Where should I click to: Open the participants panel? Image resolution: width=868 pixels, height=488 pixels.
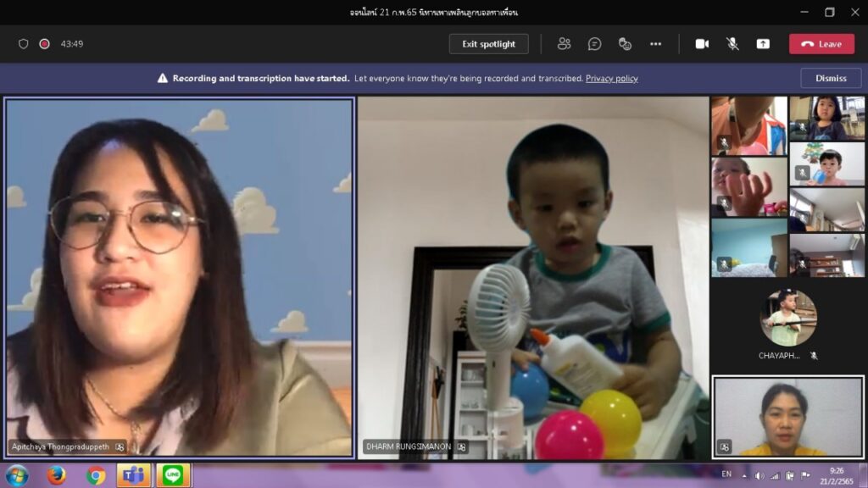564,44
